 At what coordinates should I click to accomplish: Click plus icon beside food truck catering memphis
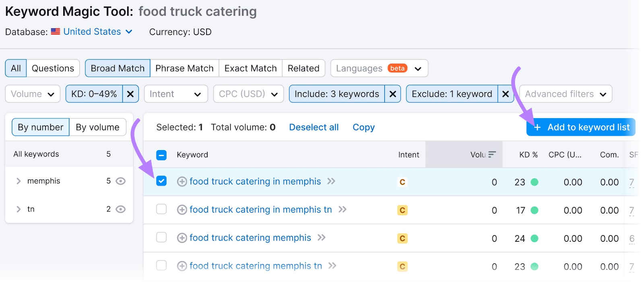[182, 238]
